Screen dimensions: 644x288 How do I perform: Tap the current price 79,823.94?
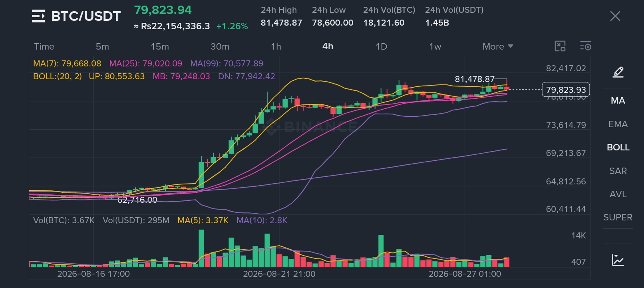163,10
